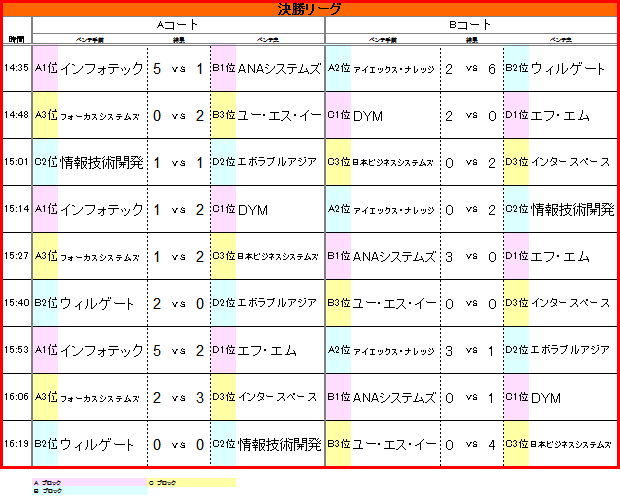Click the D3位 rank cell at 15:01
Image resolution: width=620 pixels, height=500 pixels.
point(517,162)
